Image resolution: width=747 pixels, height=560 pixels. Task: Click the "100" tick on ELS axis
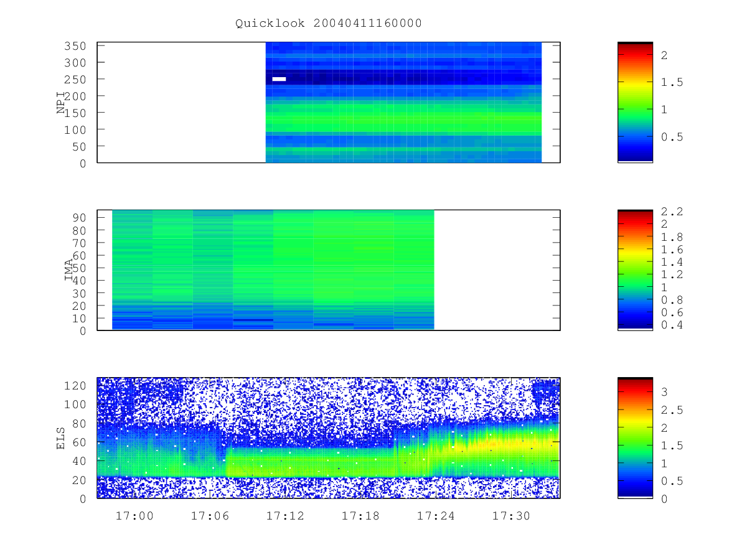point(77,404)
